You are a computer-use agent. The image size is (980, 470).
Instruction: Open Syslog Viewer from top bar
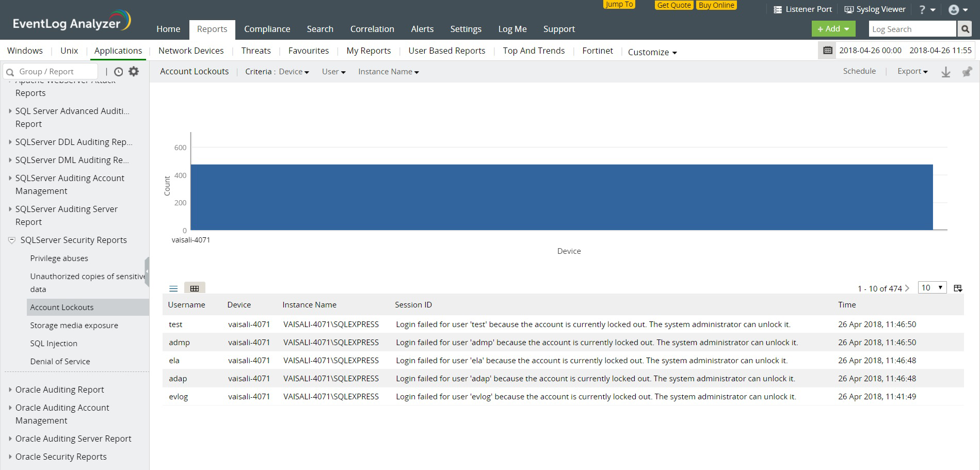click(x=875, y=9)
